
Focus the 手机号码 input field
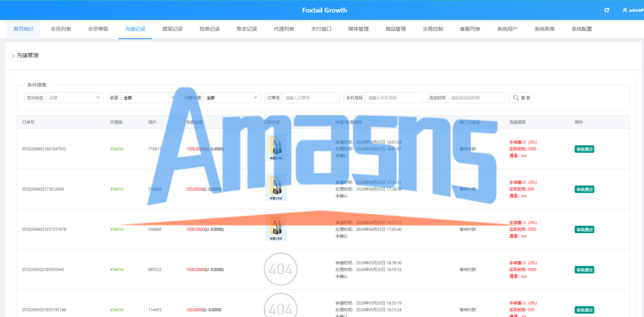click(x=394, y=98)
